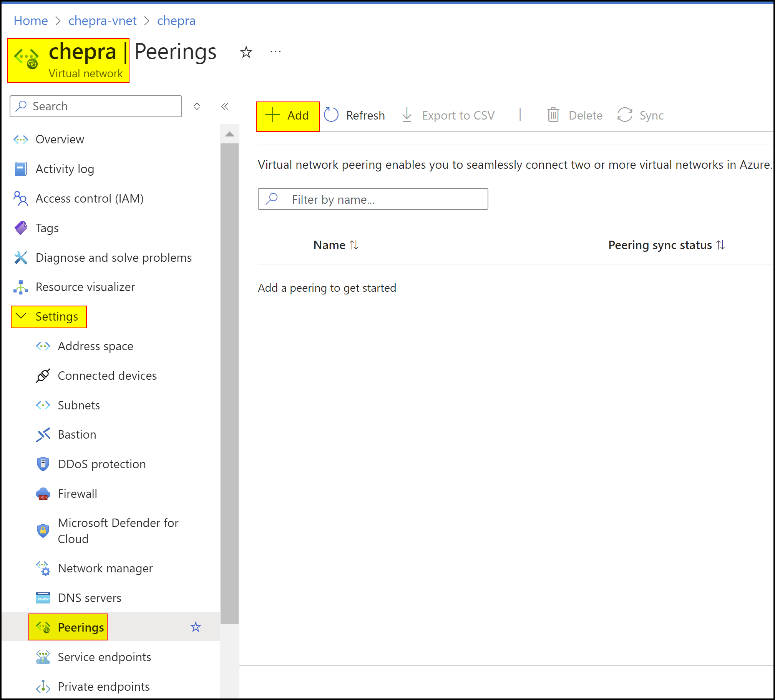Sort table by Peering sync status
The image size is (775, 700).
pos(667,245)
